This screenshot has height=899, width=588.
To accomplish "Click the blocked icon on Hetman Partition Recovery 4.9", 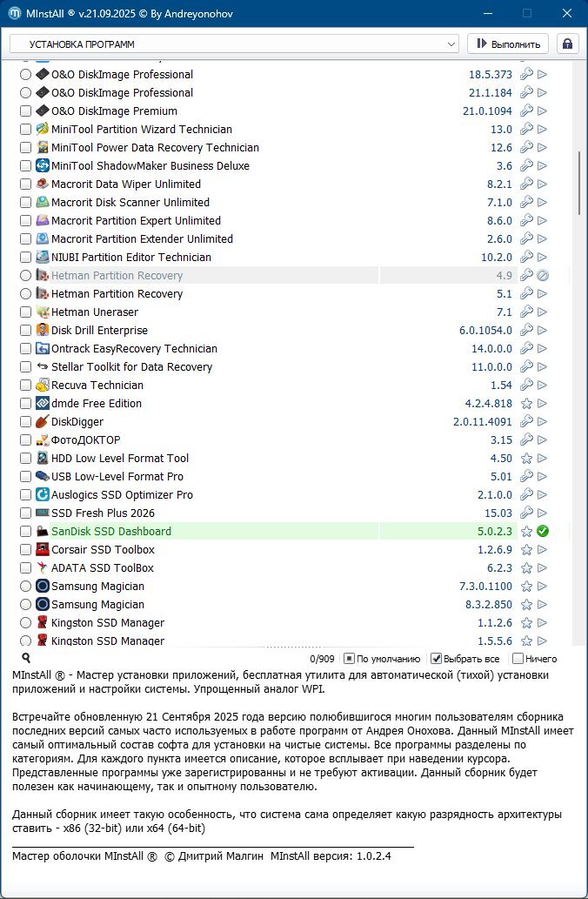I will (x=543, y=275).
